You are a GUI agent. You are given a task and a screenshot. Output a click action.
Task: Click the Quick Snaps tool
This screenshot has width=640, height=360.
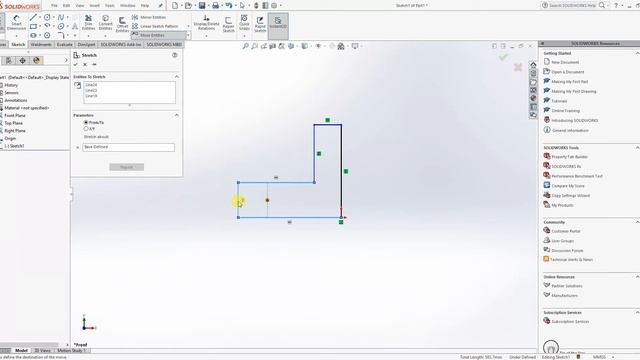click(244, 22)
